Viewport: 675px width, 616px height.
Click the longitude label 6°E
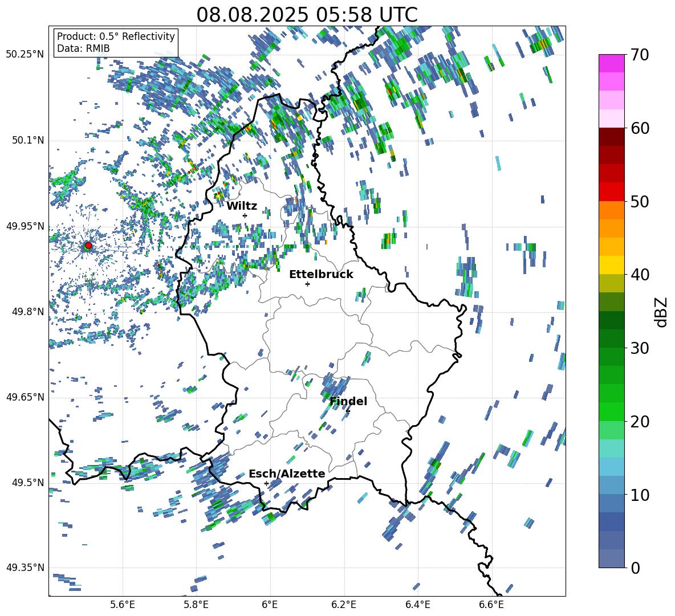[270, 605]
